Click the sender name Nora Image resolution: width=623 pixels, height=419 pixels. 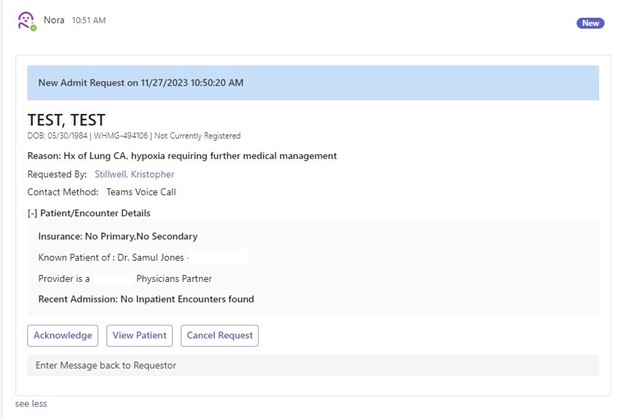pos(54,20)
